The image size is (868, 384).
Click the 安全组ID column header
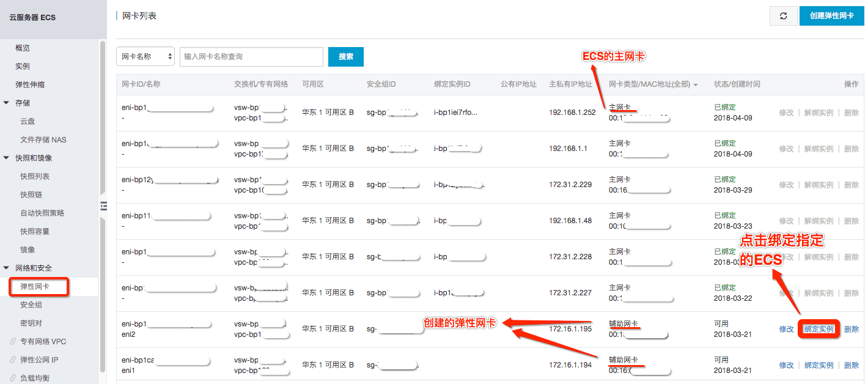(x=381, y=84)
